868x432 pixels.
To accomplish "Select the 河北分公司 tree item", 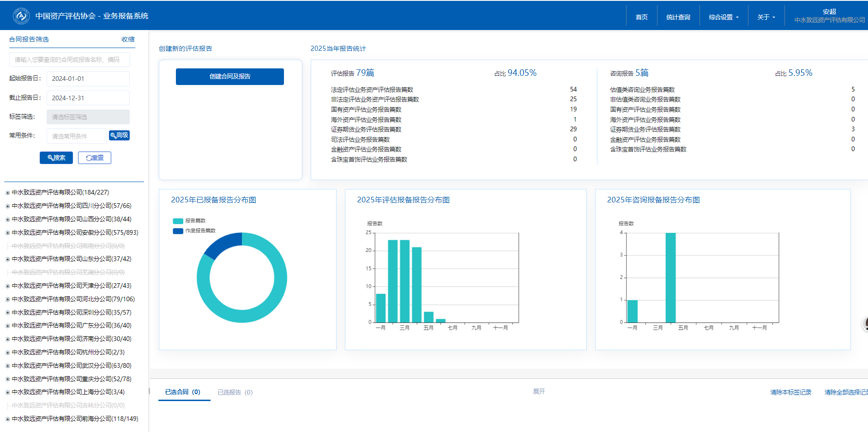I will pyautogui.click(x=73, y=299).
